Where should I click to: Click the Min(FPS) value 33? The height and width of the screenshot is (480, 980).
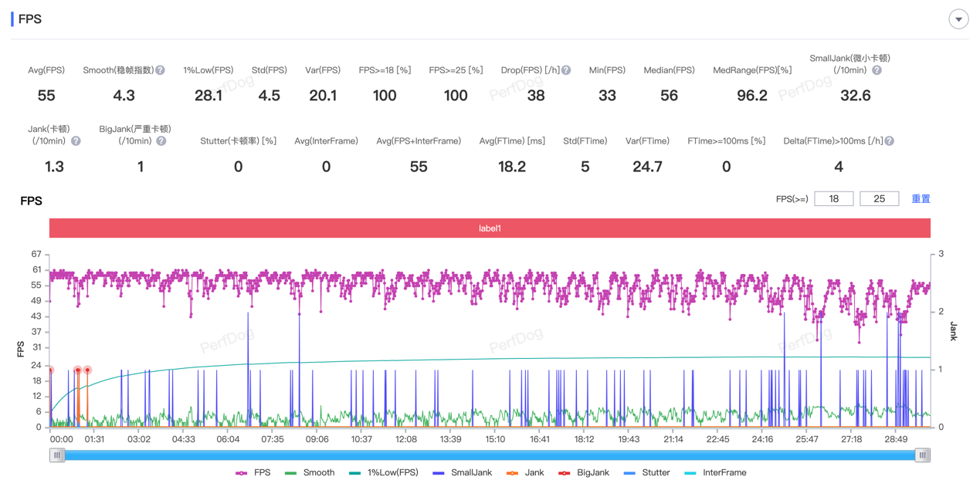(607, 96)
